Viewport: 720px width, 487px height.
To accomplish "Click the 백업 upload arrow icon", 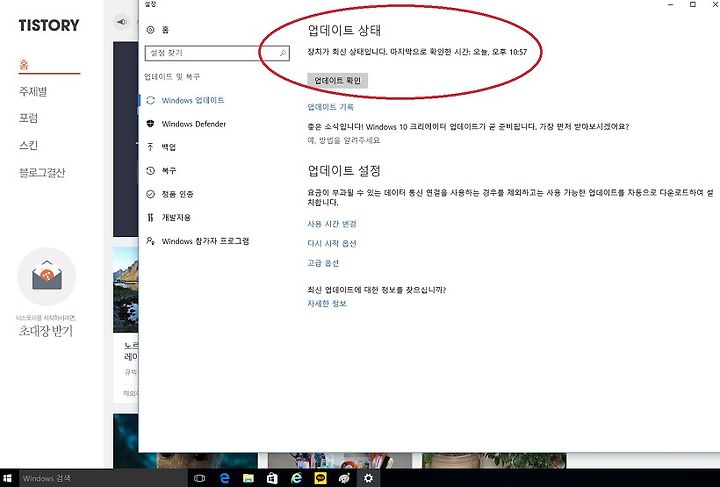I will tap(150, 147).
